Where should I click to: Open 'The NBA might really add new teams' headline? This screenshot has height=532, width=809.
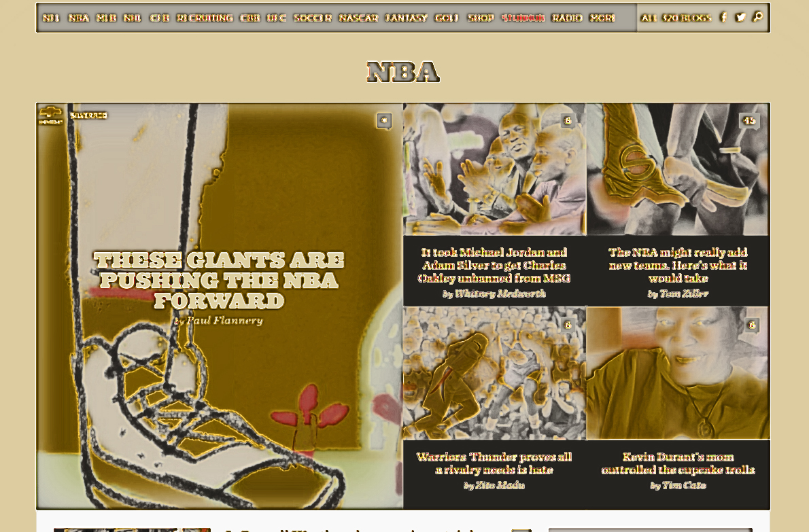click(x=678, y=265)
